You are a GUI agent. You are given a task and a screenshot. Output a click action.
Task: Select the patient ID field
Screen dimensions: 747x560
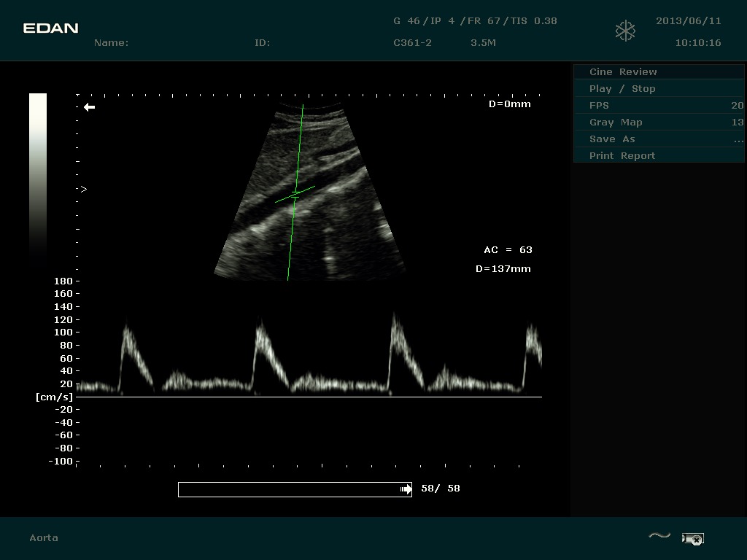tap(263, 43)
